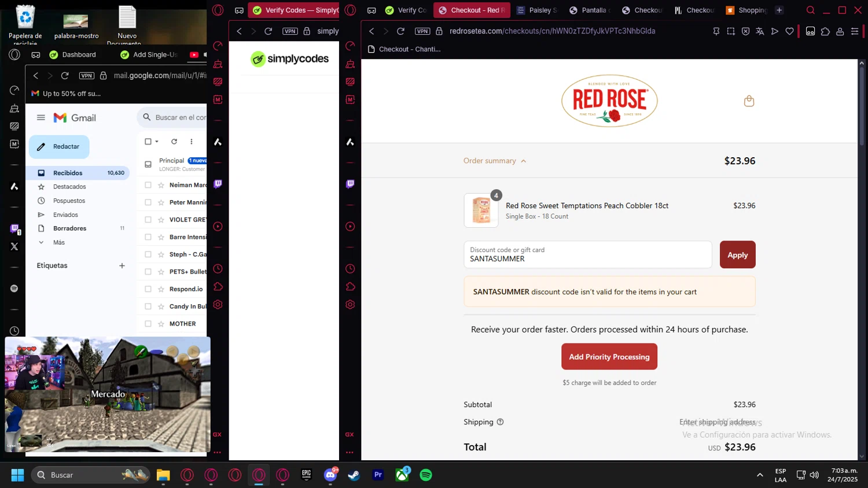Click Redactar to compose an email
Image resolution: width=868 pixels, height=488 pixels.
coord(59,147)
